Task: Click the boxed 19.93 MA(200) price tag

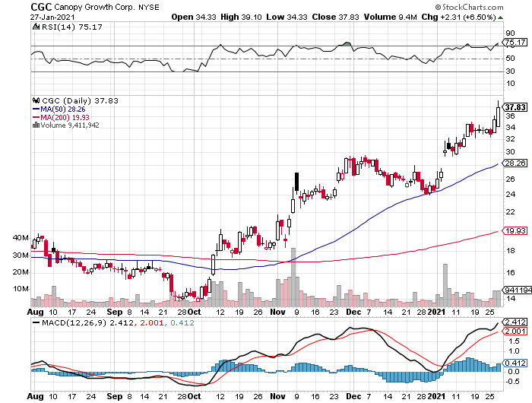Action: pyautogui.click(x=515, y=231)
